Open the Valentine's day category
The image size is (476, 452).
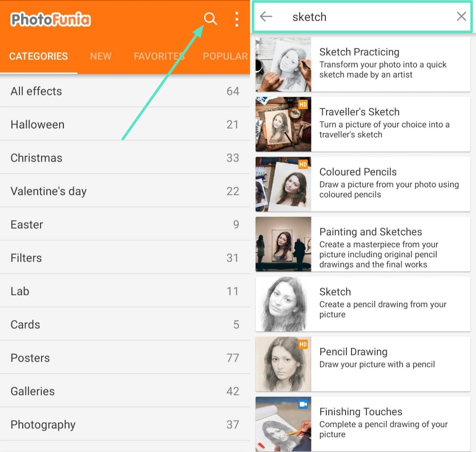coord(125,191)
